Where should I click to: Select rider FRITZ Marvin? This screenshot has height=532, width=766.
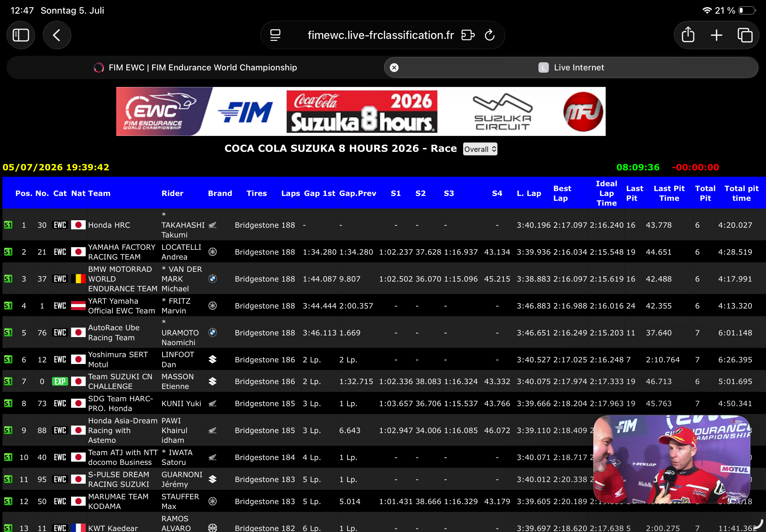pos(176,306)
